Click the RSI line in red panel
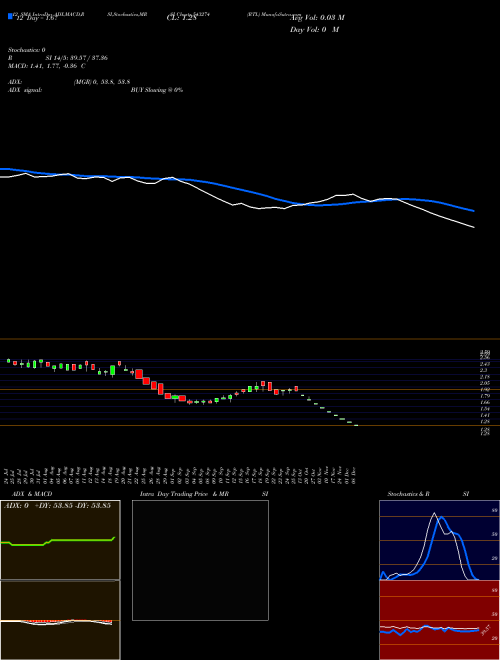Viewport: 500px width, 660px height. point(429,630)
